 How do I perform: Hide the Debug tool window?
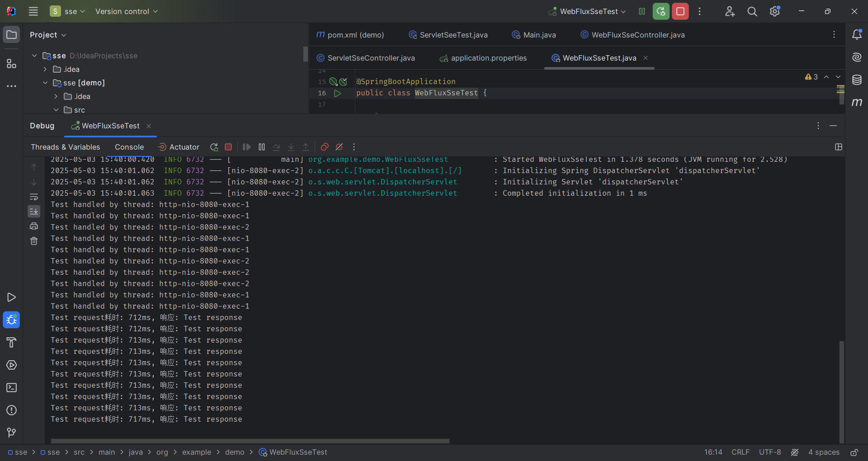(x=833, y=126)
